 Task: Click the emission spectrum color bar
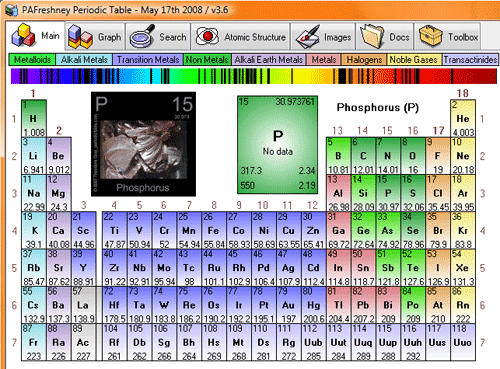point(253,76)
